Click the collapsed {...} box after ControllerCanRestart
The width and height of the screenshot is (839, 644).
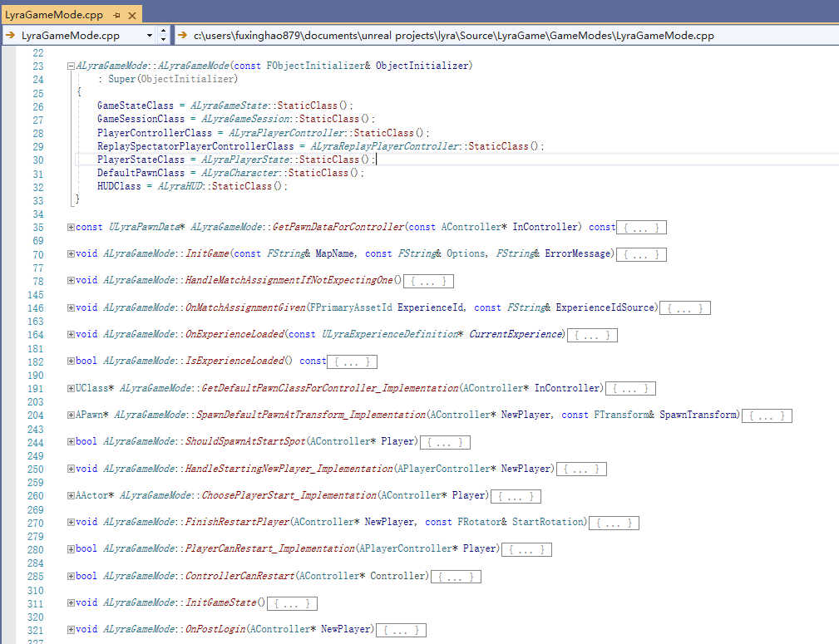(456, 577)
